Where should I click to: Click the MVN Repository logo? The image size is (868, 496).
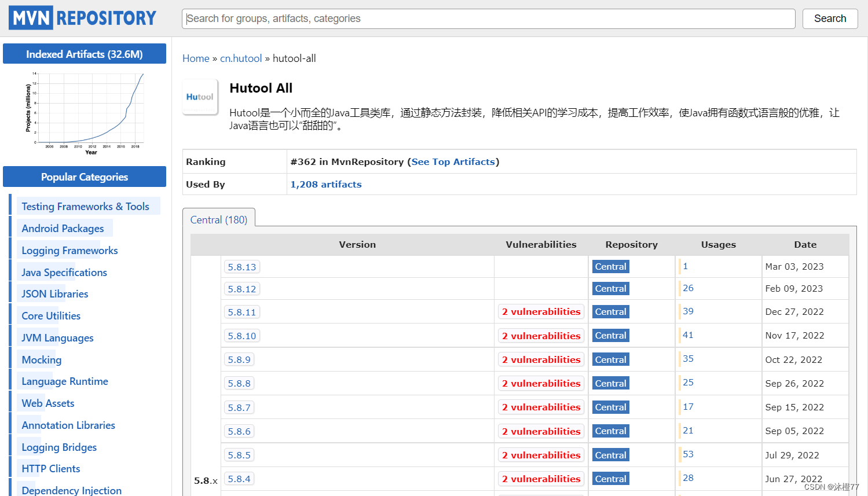coord(83,18)
